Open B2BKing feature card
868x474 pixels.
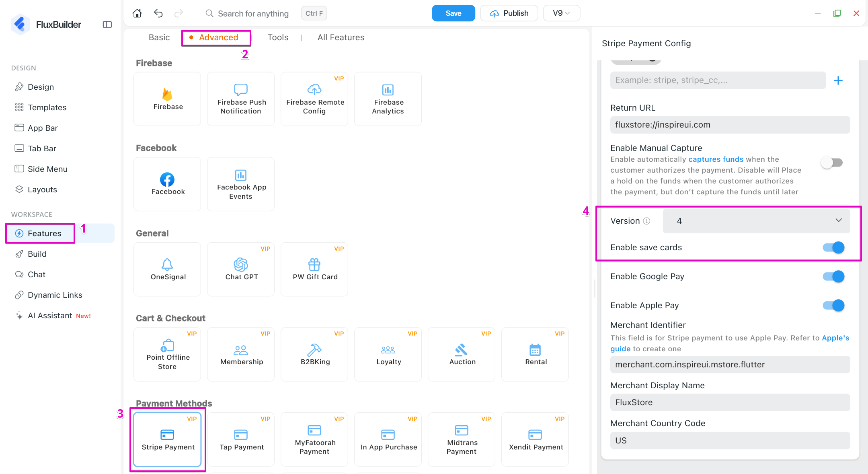pyautogui.click(x=314, y=354)
